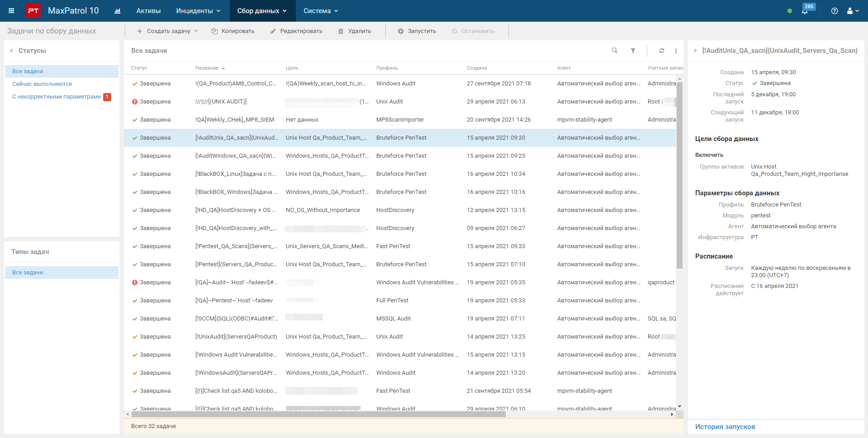Select the [!AuditWindows_QA_sacn] task row

pyautogui.click(x=400, y=156)
